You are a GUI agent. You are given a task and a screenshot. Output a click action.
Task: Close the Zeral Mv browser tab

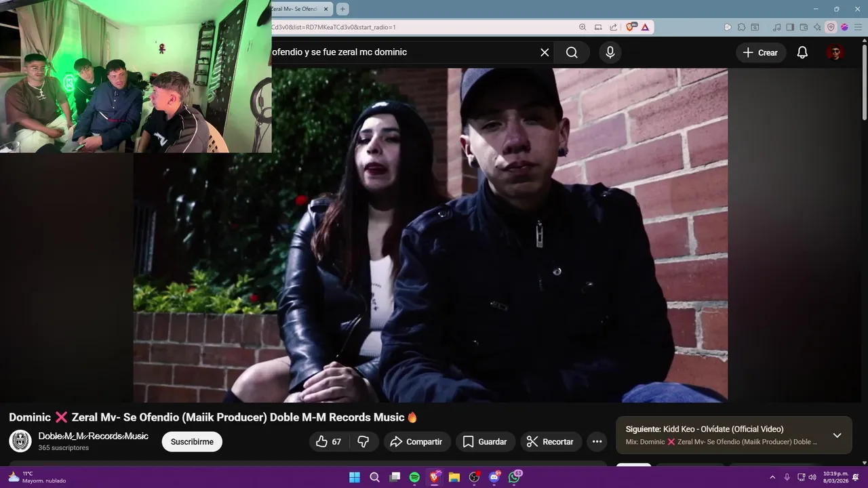(x=326, y=9)
